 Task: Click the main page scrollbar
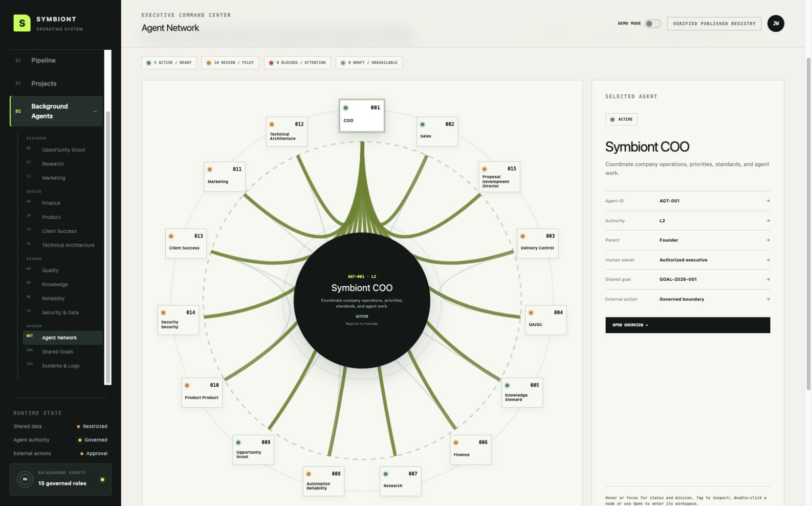809,224
